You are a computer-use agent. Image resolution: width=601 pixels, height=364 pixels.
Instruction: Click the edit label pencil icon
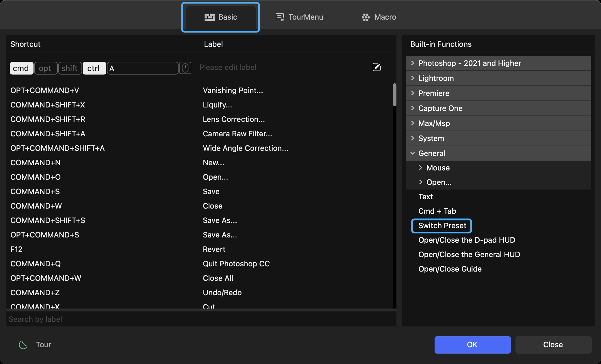tap(377, 67)
